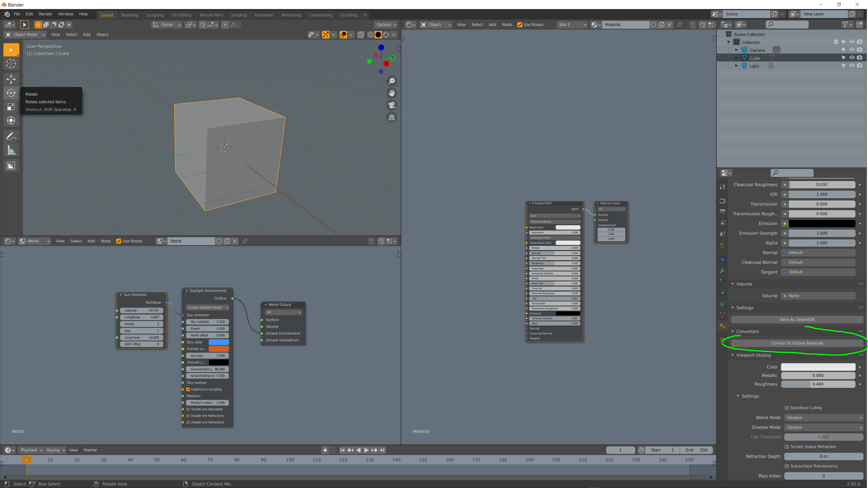Image resolution: width=868 pixels, height=488 pixels.
Task: Open the Render menu
Action: click(46, 14)
